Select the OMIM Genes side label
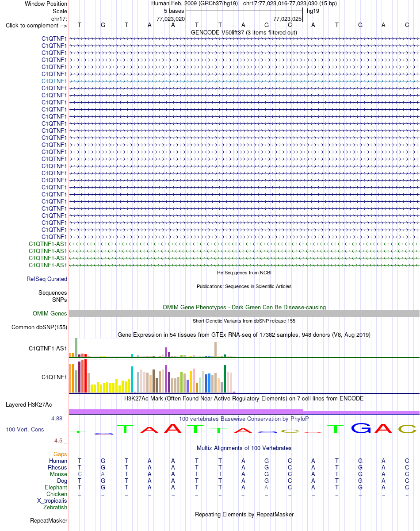The width and height of the screenshot is (420, 531). tap(50, 313)
